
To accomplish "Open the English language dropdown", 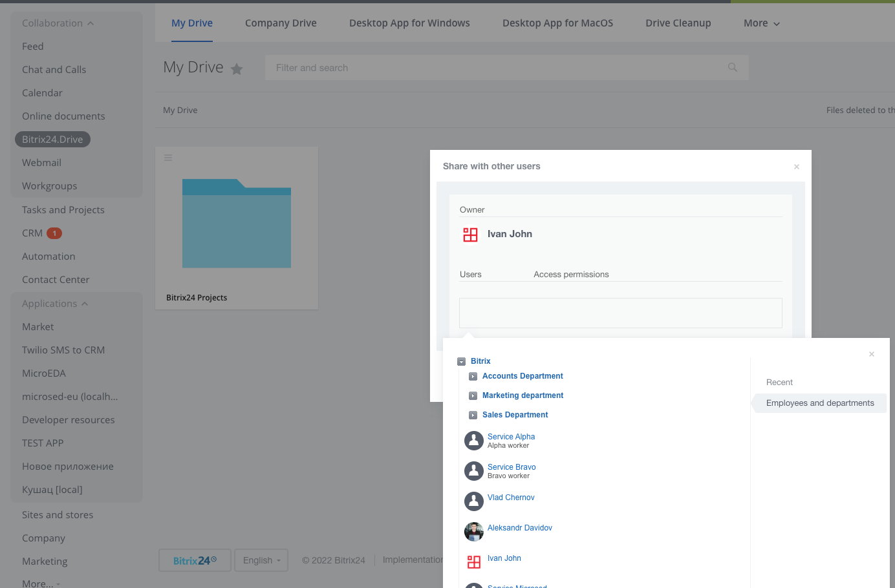I will [x=261, y=560].
